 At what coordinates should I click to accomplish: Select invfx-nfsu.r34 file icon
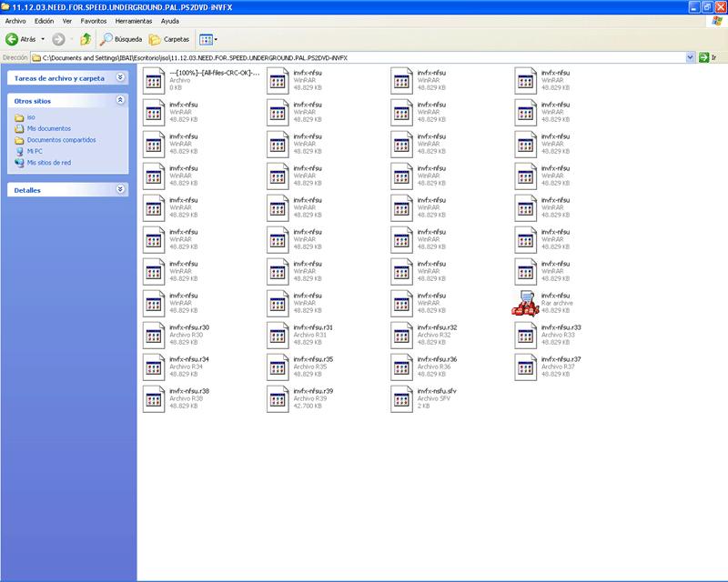pos(154,367)
